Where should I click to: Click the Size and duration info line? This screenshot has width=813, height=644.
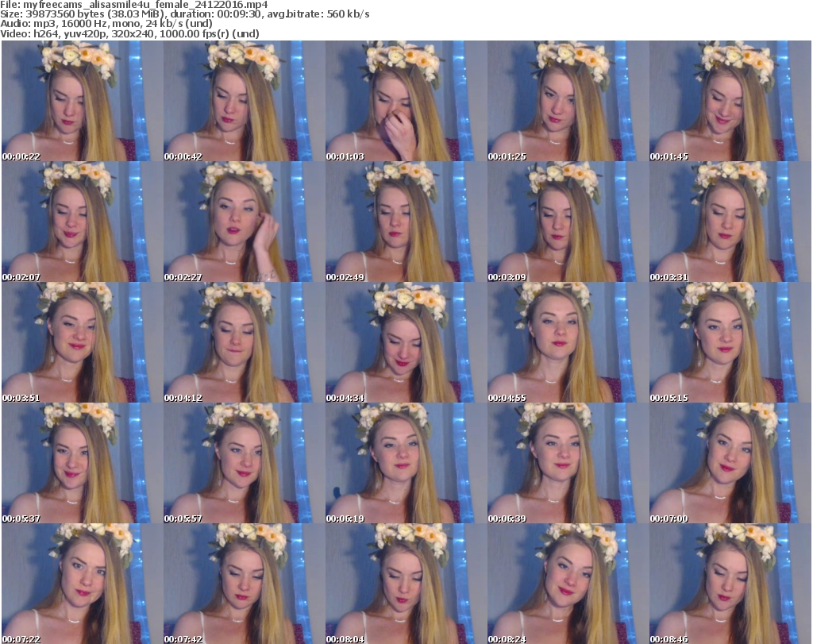coord(185,14)
